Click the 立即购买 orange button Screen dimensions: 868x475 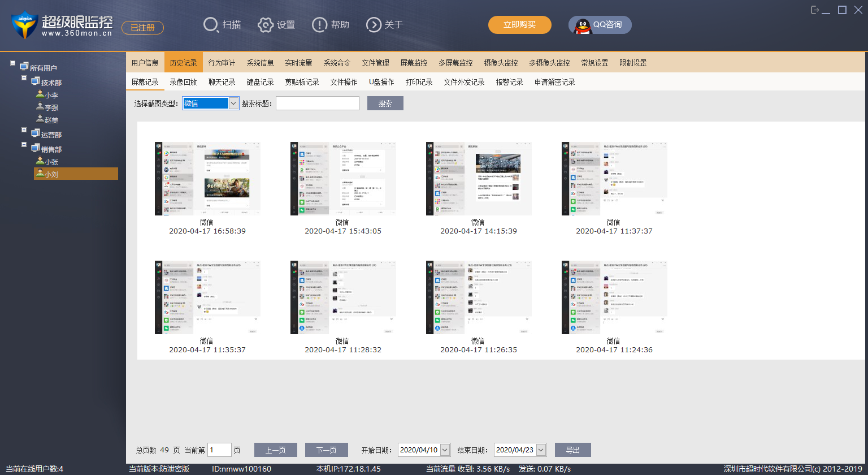(519, 25)
